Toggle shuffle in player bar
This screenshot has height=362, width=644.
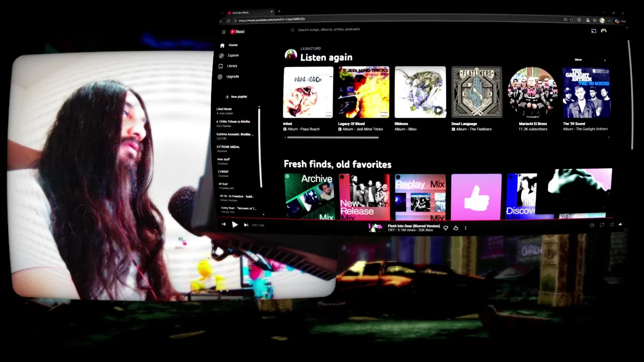point(611,224)
